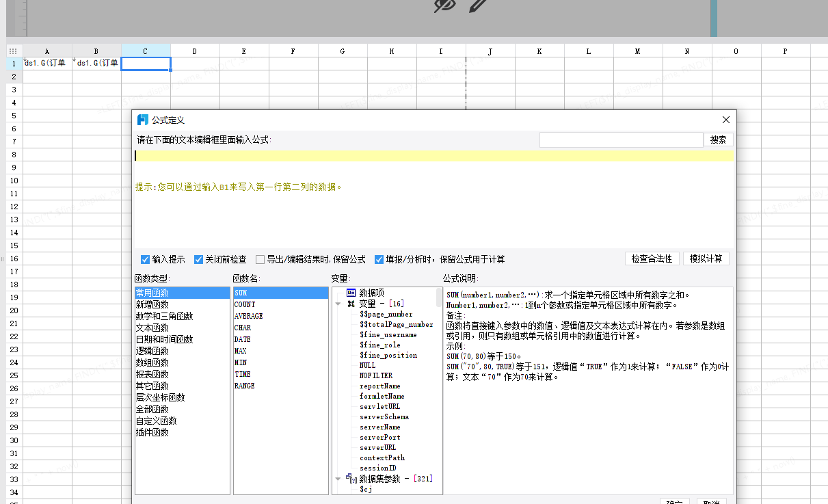This screenshot has height=504, width=828.
Task: Select $fine_role variable
Action: point(380,345)
